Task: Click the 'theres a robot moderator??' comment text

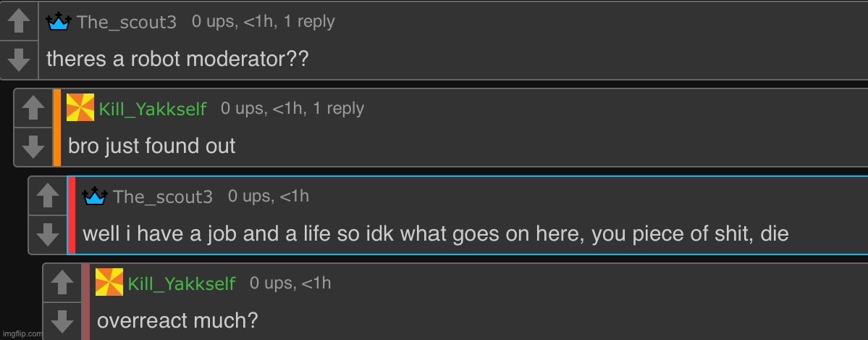Action: point(177,59)
